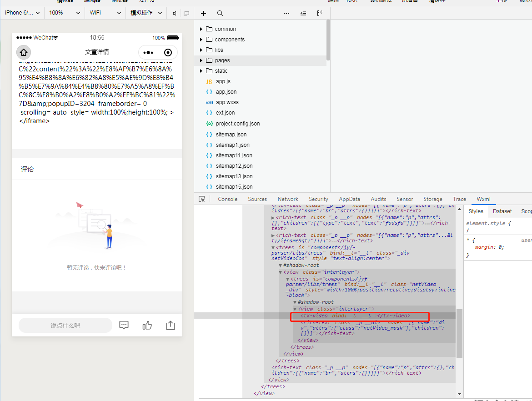The image size is (532, 401).
Task: Open the project.config.json file
Action: tap(237, 123)
